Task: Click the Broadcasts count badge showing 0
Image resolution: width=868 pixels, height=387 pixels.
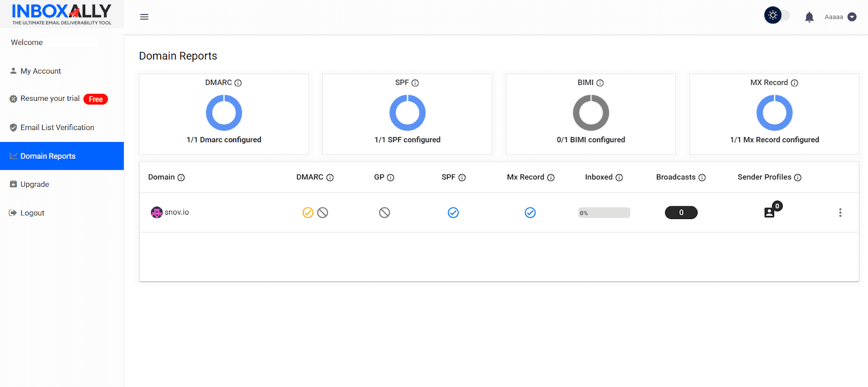Action: [681, 212]
